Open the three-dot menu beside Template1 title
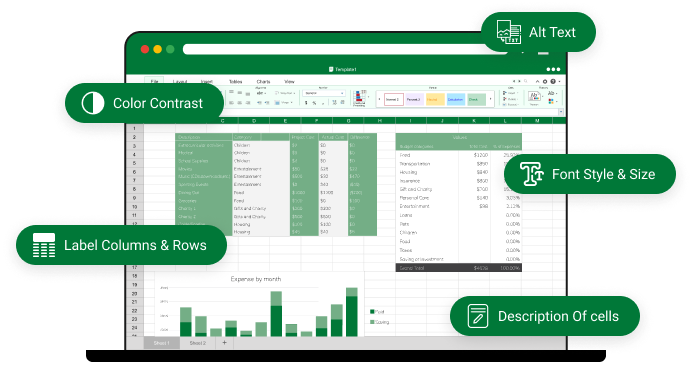The width and height of the screenshot is (692, 369). point(553,69)
